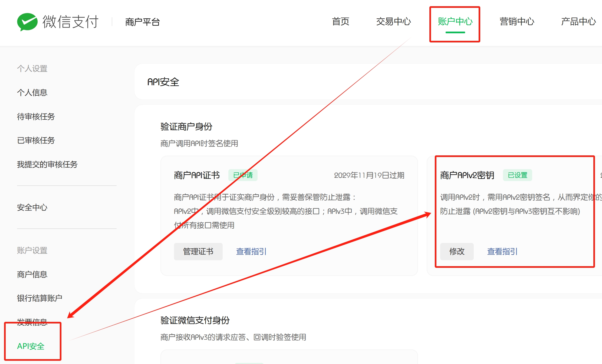Open 发票信息 sidebar entry

[32, 322]
